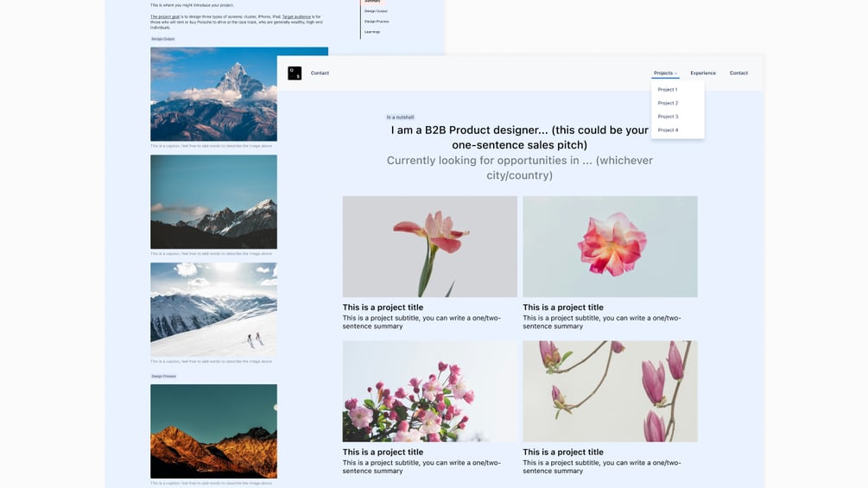
Task: Click the project subtitle under the lily image
Action: [x=421, y=322]
